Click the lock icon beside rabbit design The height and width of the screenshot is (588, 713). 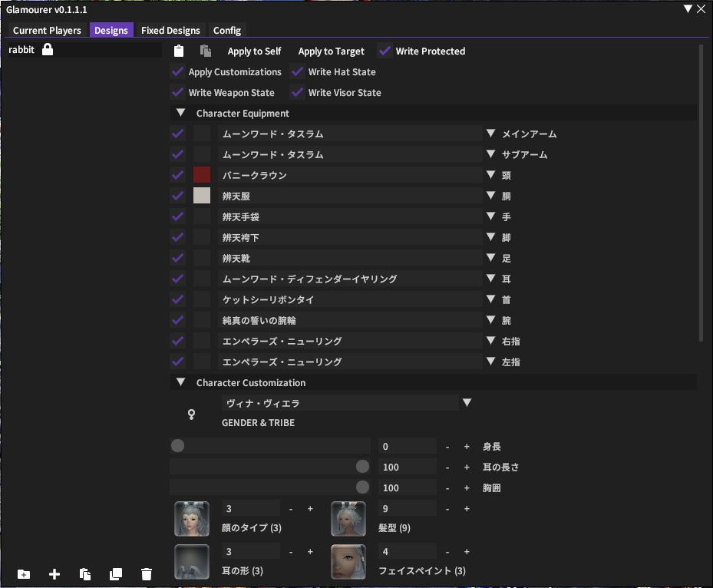48,50
